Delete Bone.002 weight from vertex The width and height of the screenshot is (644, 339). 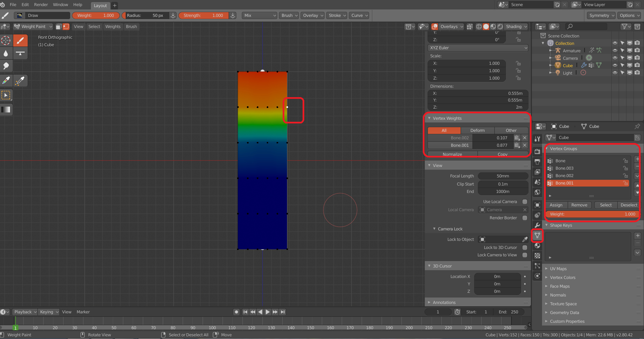pyautogui.click(x=525, y=138)
